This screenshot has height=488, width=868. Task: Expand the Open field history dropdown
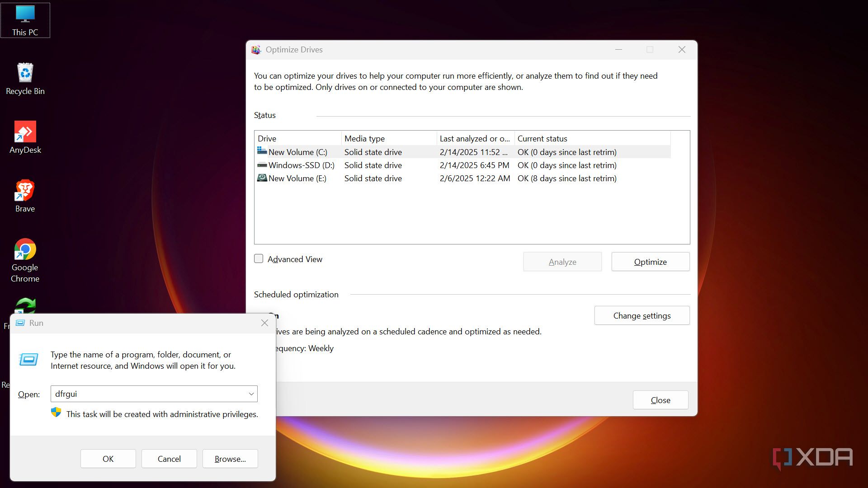click(251, 394)
